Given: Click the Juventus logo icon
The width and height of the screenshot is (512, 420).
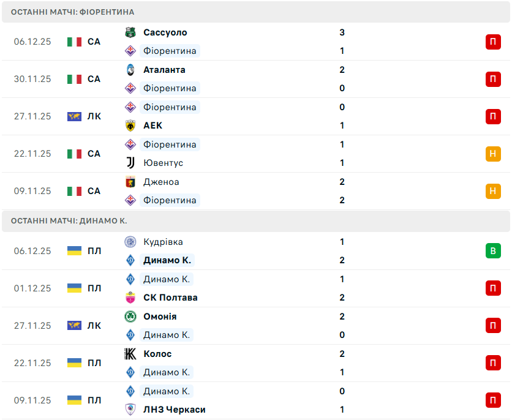Looking at the screenshot, I should pyautogui.click(x=130, y=163).
